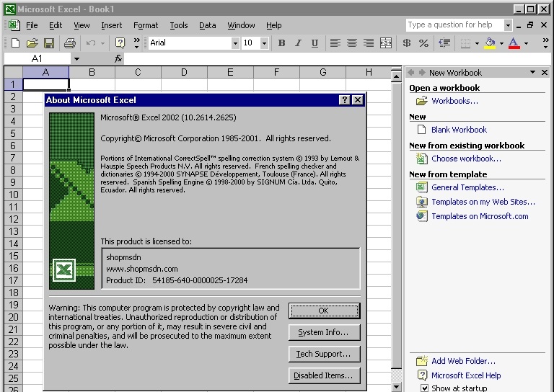Click the Tech Support button
The width and height of the screenshot is (554, 392).
(325, 354)
